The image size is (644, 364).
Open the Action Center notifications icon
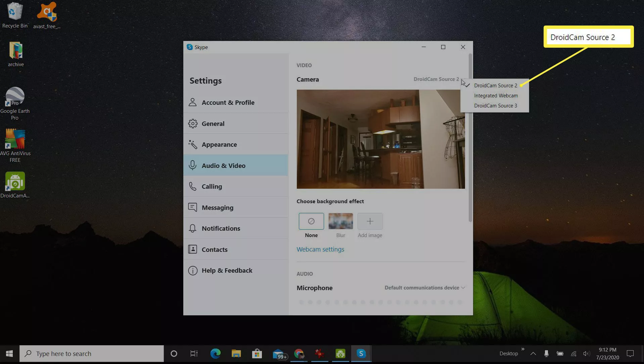pyautogui.click(x=630, y=354)
